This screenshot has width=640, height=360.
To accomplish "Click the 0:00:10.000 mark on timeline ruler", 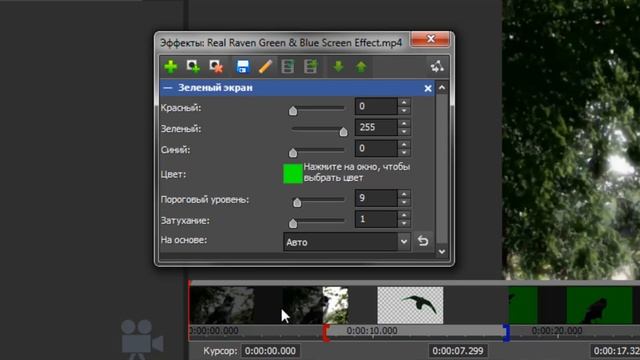I will [372, 331].
